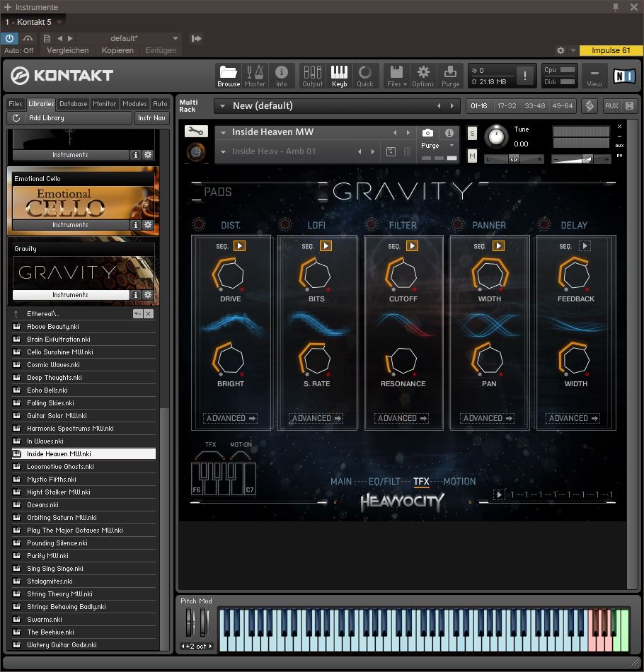Viewport: 644px width, 672px height.
Task: Open the Quick load icon
Action: 365,76
